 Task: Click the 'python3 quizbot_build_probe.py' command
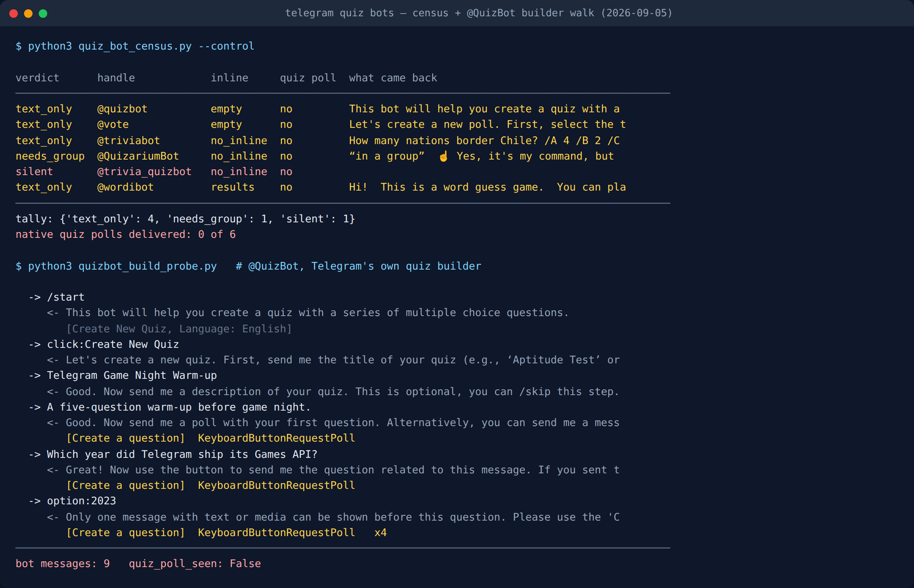(x=122, y=266)
